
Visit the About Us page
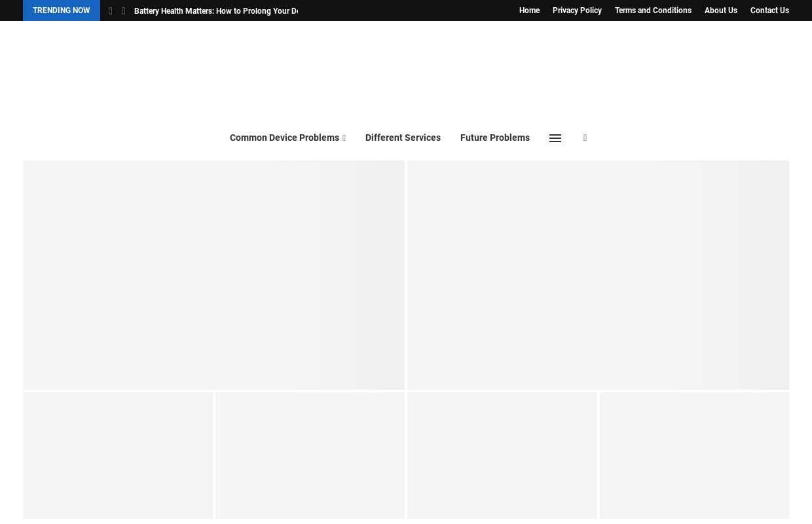(x=720, y=10)
